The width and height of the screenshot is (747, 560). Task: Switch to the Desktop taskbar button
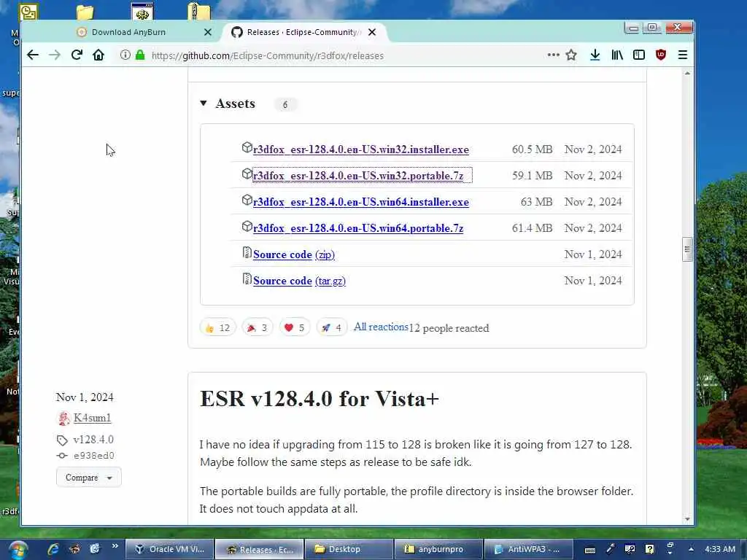pos(348,549)
